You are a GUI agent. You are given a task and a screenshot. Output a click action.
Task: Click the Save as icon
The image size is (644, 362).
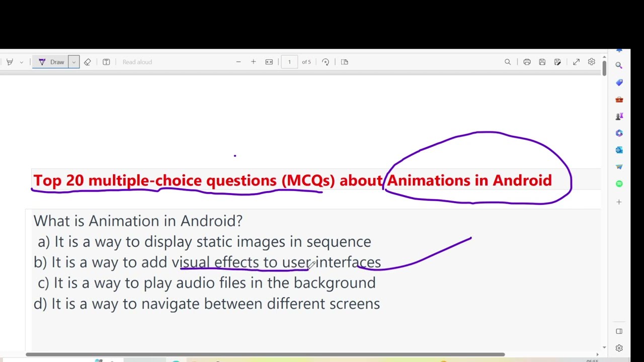557,62
